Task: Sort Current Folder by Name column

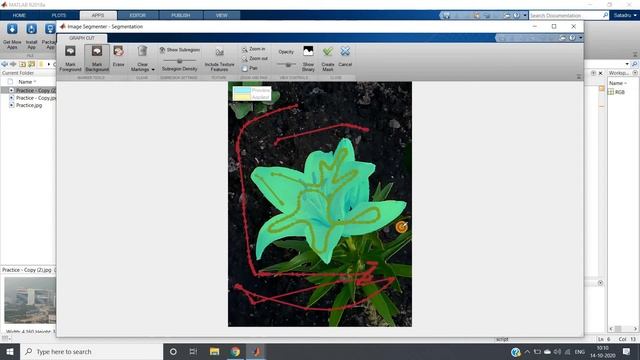Action: 27,82
